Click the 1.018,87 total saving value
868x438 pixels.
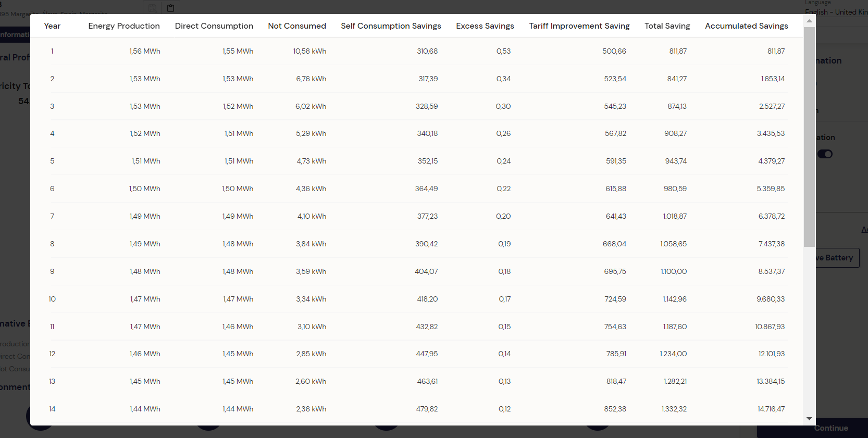(675, 216)
